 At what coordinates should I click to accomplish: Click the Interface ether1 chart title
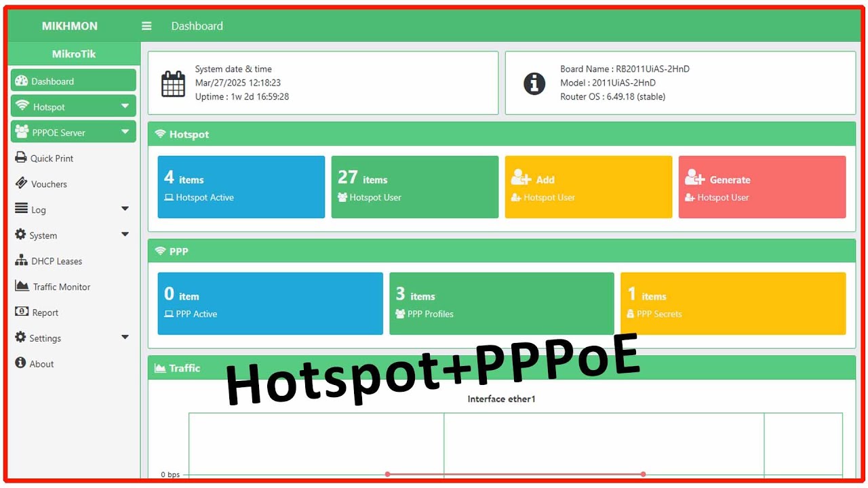[x=502, y=399]
